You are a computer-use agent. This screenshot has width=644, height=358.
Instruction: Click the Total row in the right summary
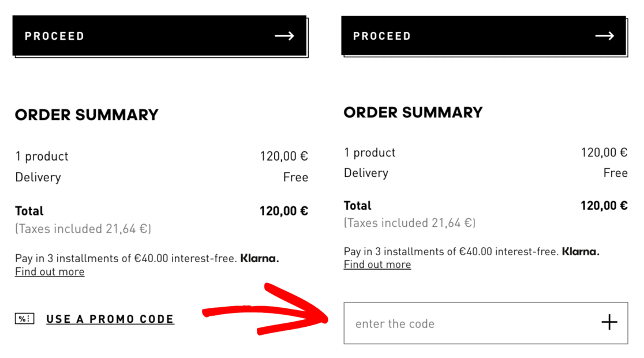click(485, 206)
